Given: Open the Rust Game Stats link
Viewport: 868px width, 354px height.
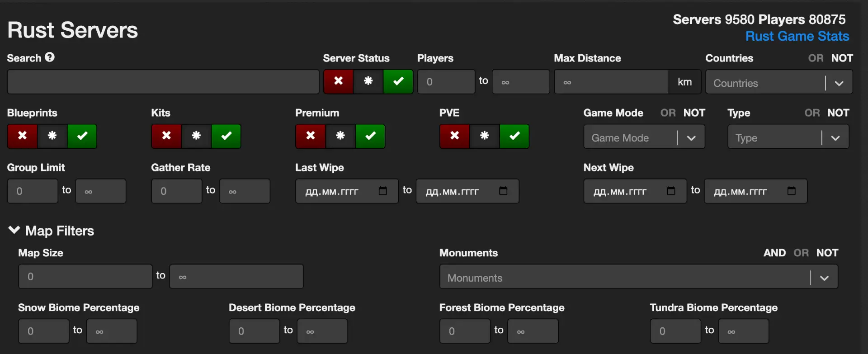Looking at the screenshot, I should [797, 36].
